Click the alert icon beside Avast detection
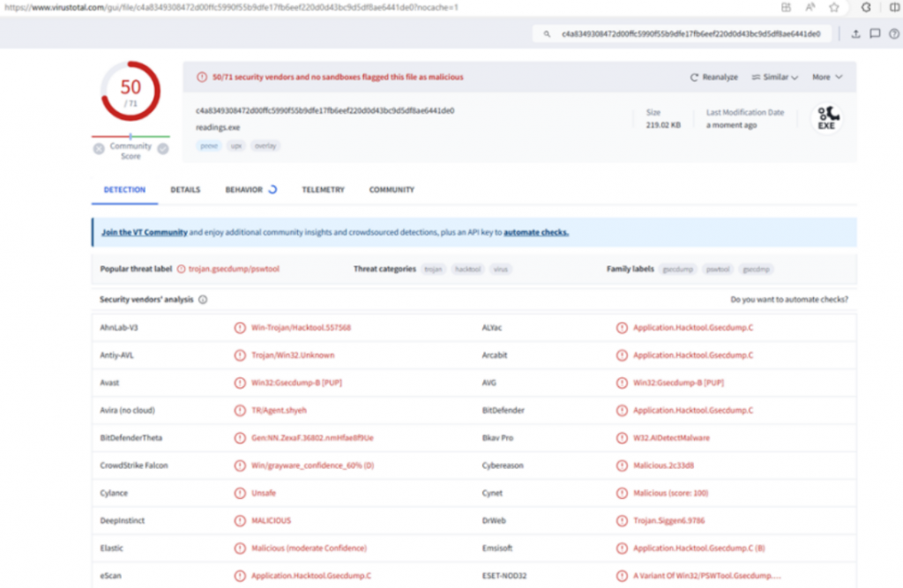The width and height of the screenshot is (903, 588). (x=240, y=383)
